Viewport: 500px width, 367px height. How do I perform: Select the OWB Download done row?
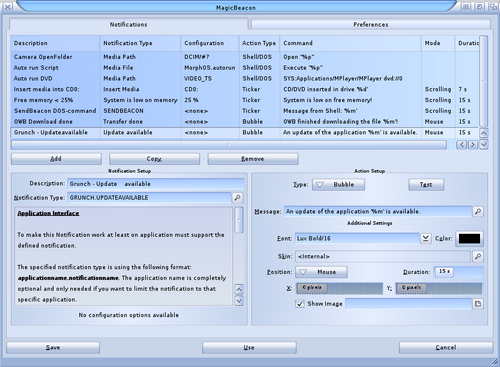click(245, 122)
